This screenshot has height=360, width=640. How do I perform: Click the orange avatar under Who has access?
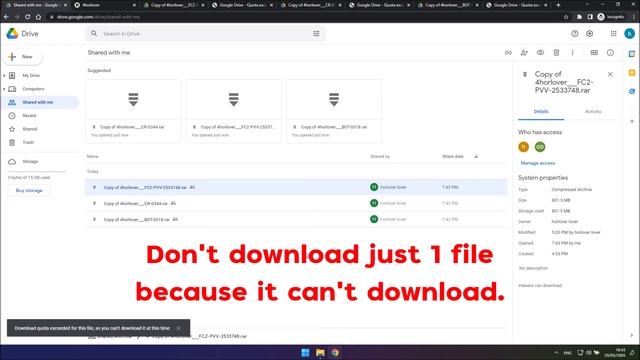coord(524,147)
